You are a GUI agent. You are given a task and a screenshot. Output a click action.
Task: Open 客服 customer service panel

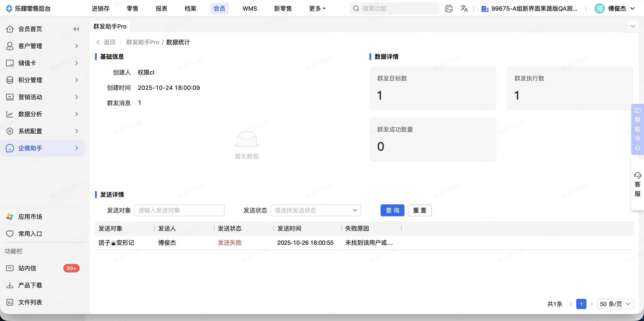coord(637,184)
